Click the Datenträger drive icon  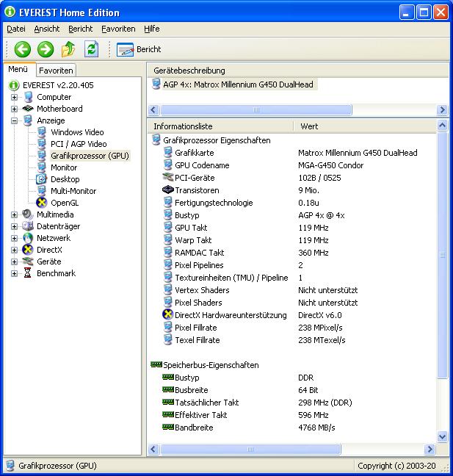[x=28, y=226]
